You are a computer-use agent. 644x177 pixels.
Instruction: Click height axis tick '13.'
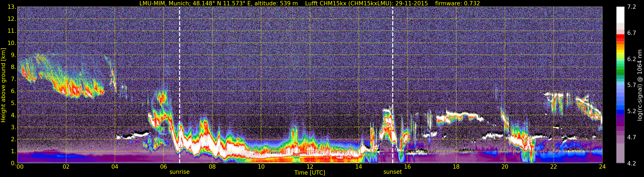[12, 7]
